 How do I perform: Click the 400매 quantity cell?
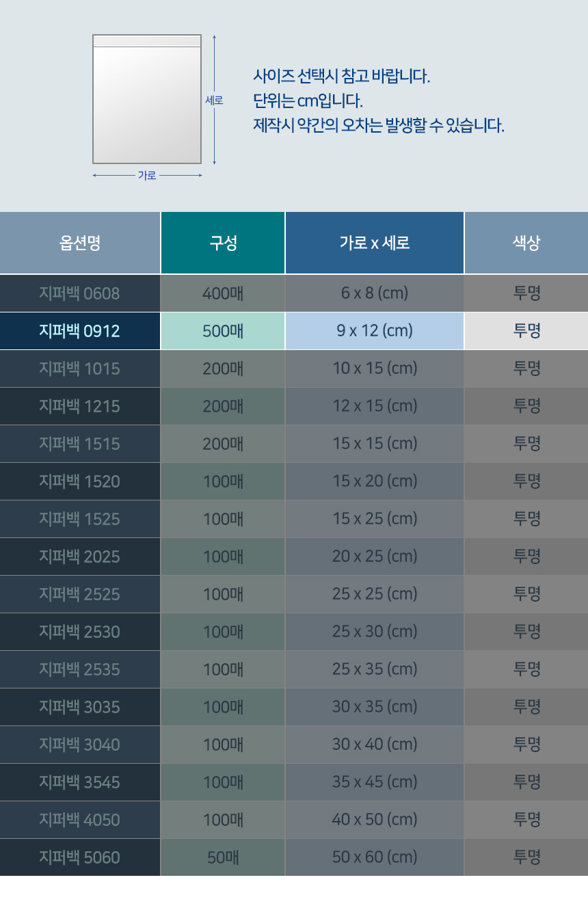(x=223, y=293)
